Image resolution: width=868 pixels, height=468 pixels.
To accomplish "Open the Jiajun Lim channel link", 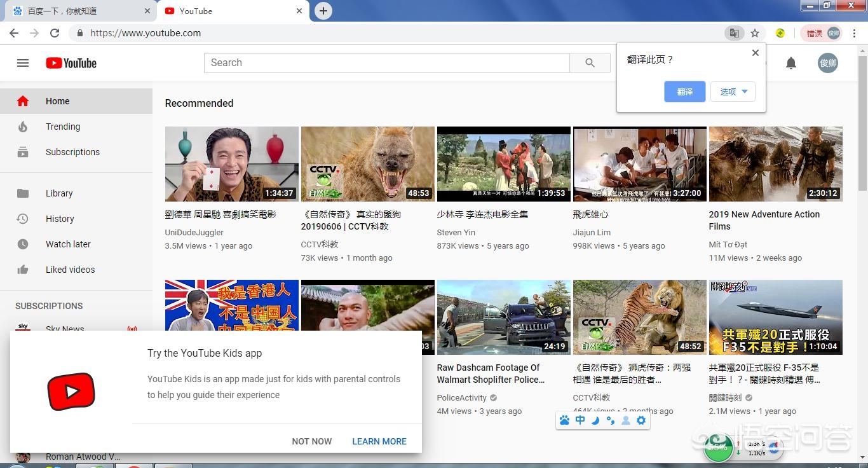I will pyautogui.click(x=592, y=233).
